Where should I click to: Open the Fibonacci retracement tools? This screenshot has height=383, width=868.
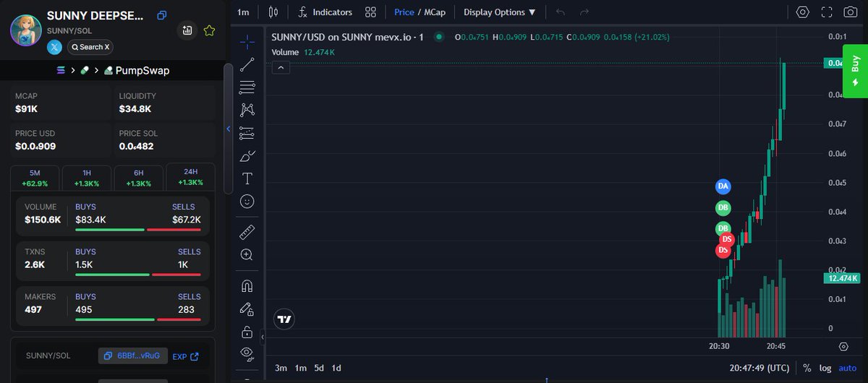(247, 87)
